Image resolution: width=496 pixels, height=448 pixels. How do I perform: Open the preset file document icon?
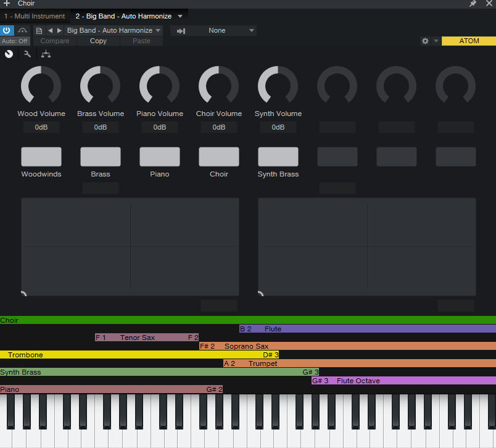pos(39,31)
